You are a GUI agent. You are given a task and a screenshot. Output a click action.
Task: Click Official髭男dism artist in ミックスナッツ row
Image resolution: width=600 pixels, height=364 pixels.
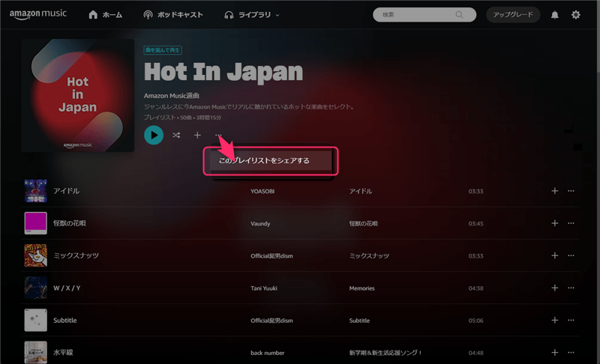tap(271, 255)
